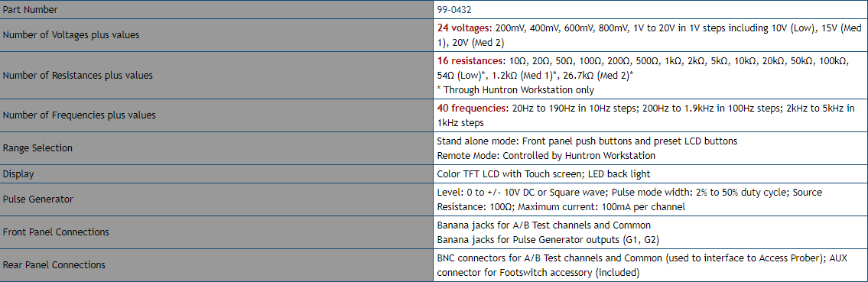The height and width of the screenshot is (282, 868).
Task: Select the Number of Voltages plus values label
Action: click(71, 35)
